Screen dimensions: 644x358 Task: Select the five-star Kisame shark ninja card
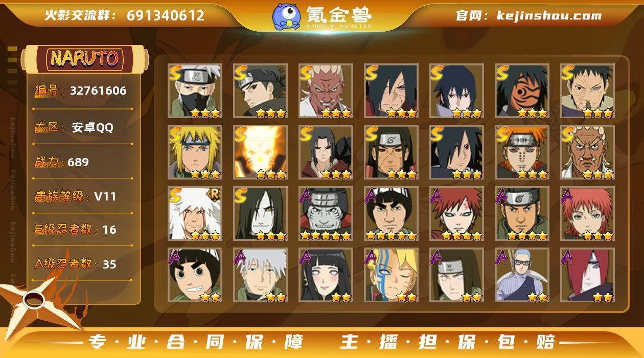(x=326, y=214)
